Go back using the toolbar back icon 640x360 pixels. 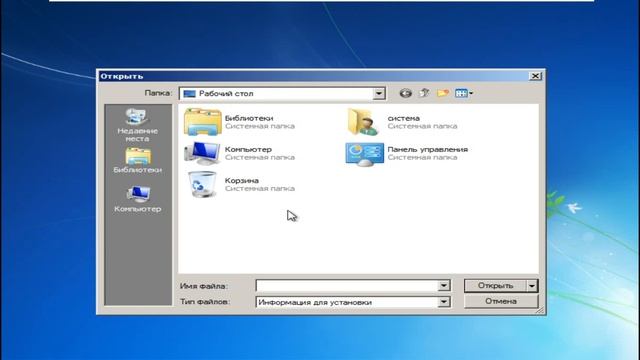(x=405, y=93)
